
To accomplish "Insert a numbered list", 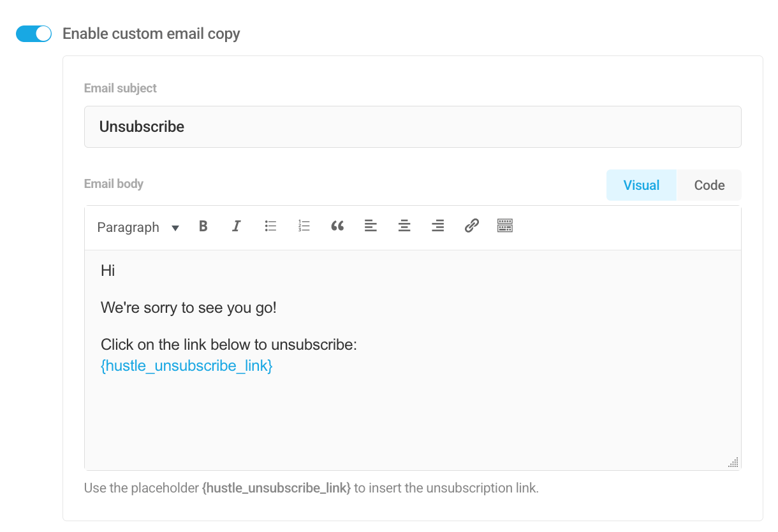I will pos(304,226).
